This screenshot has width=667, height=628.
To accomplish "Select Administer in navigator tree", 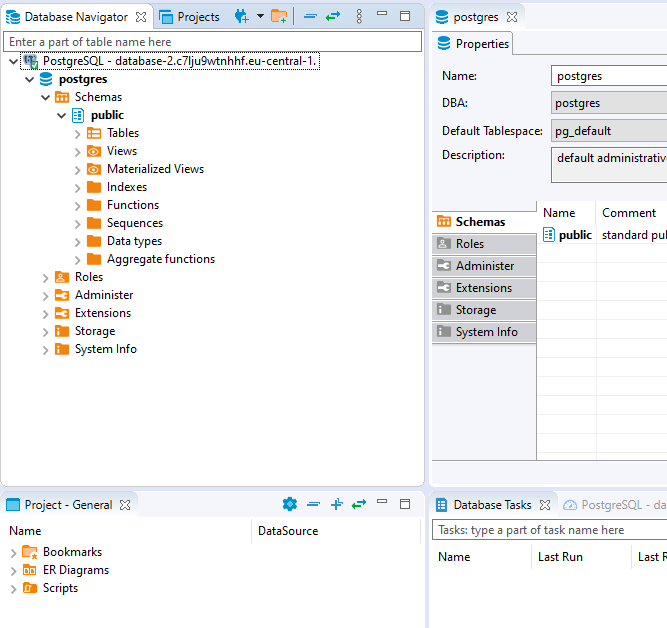I will 104,295.
